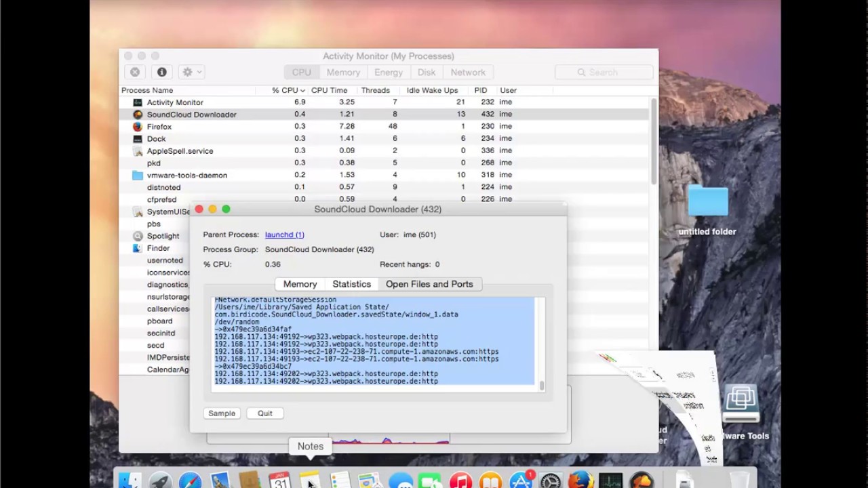Open Reminders from the dock
Image resolution: width=868 pixels, height=488 pixels.
coord(340,481)
